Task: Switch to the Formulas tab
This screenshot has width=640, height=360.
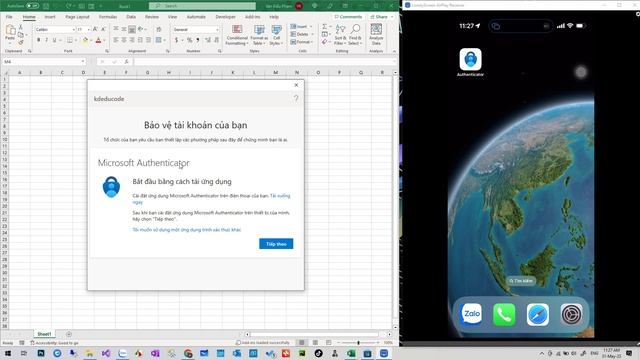Action: (x=108, y=17)
